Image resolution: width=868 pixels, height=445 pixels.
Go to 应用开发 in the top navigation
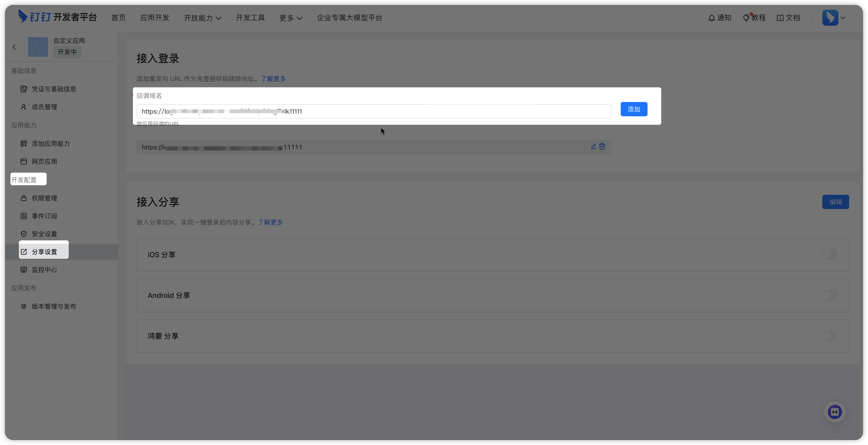pos(155,18)
